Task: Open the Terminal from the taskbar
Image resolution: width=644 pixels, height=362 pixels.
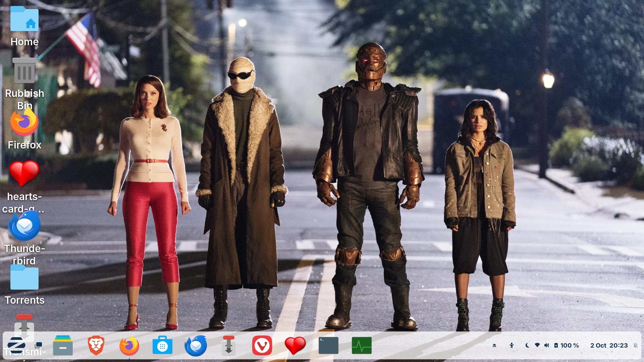Action: click(328, 346)
